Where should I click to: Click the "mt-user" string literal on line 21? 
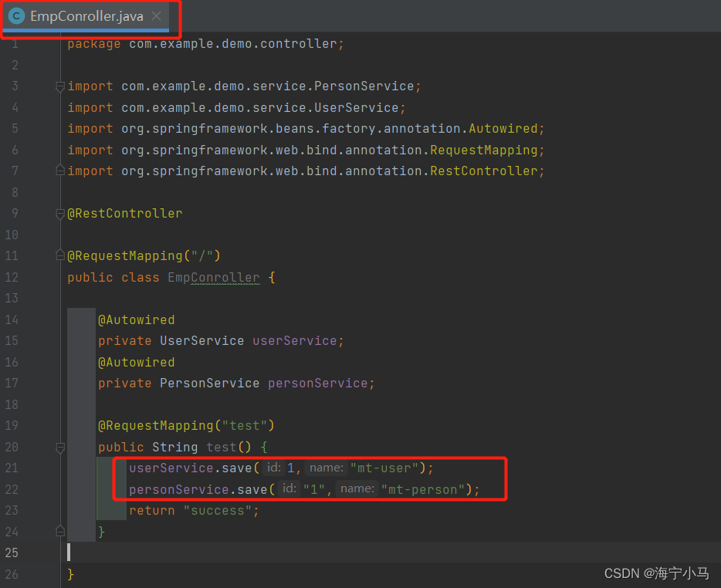(x=384, y=468)
